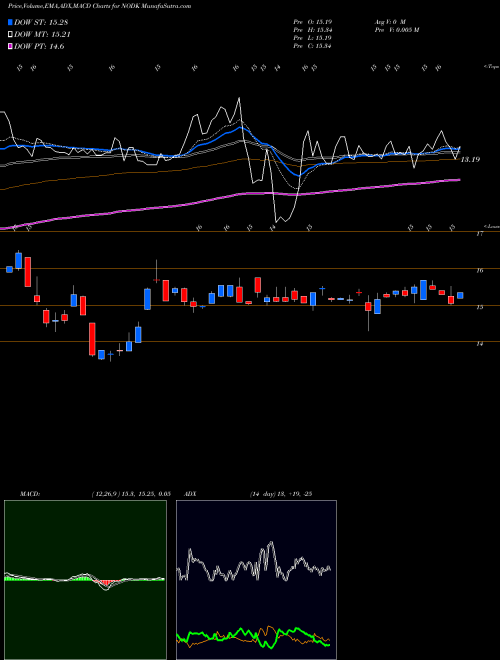Click the 15 price axis label on candlestick chart
The height and width of the screenshot is (660, 500).
(x=479, y=308)
